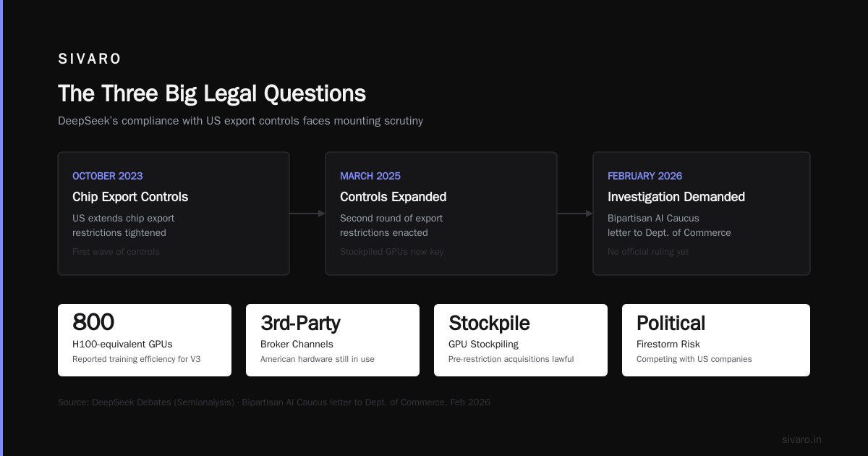Viewport: 868px width, 456px height.
Task: Click the FEBRUARY 2026 date label
Action: 645,176
